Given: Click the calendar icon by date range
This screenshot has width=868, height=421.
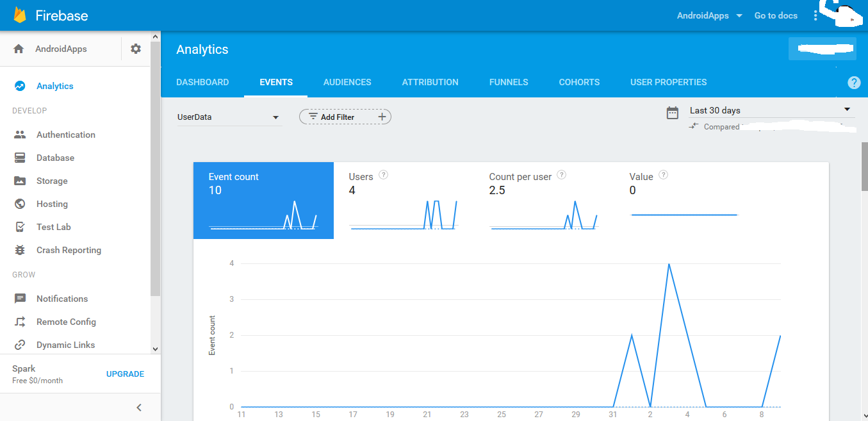Looking at the screenshot, I should coord(673,113).
